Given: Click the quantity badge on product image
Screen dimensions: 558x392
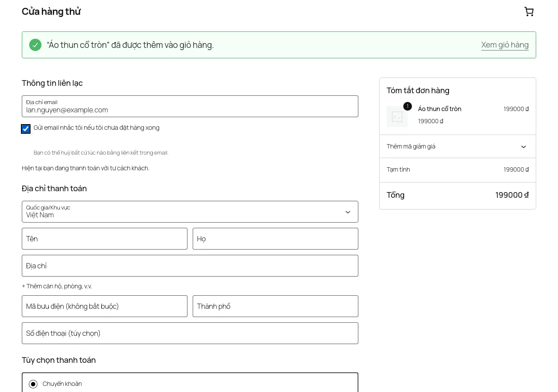Looking at the screenshot, I should 408,106.
